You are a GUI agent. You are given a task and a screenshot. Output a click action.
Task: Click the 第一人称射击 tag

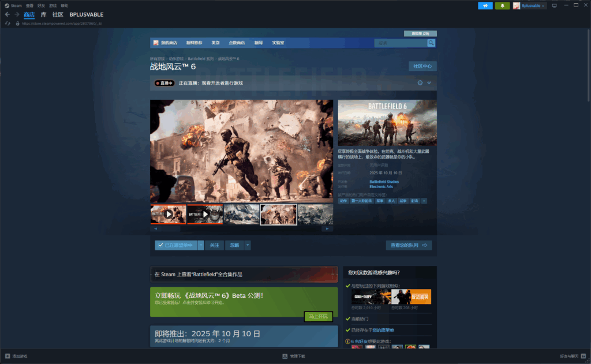pos(361,201)
